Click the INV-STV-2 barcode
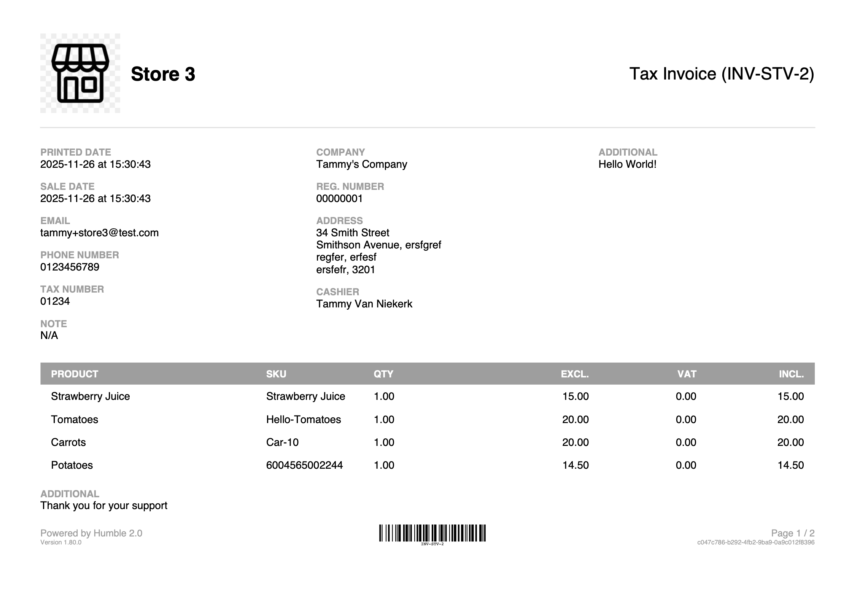Image resolution: width=868 pixels, height=592 pixels. click(x=432, y=533)
